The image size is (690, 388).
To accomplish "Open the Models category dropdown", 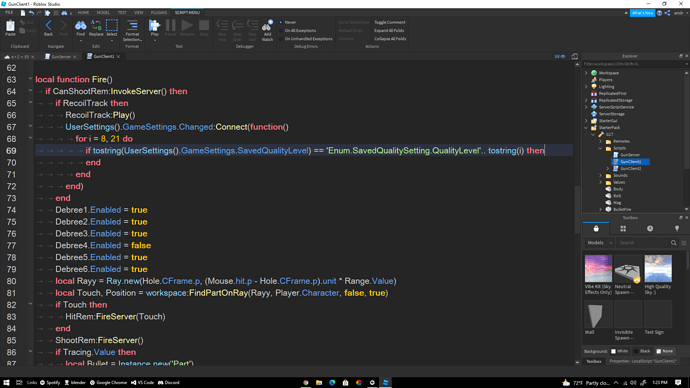I will point(599,243).
